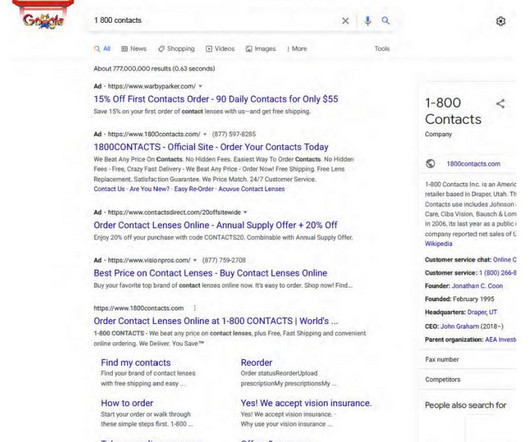Open Google settings gear icon

[500, 21]
